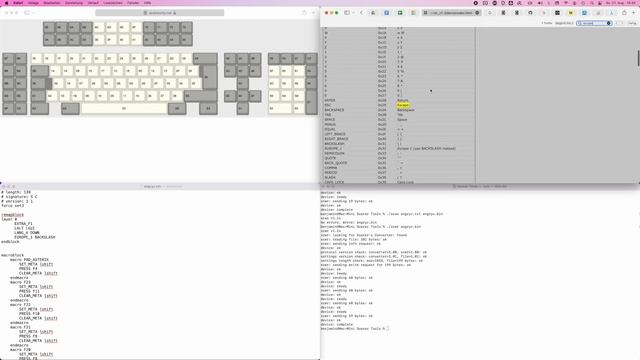Click 'Fertig' to close the find bar
Screen dimensions: 640x360
[x=632, y=23]
